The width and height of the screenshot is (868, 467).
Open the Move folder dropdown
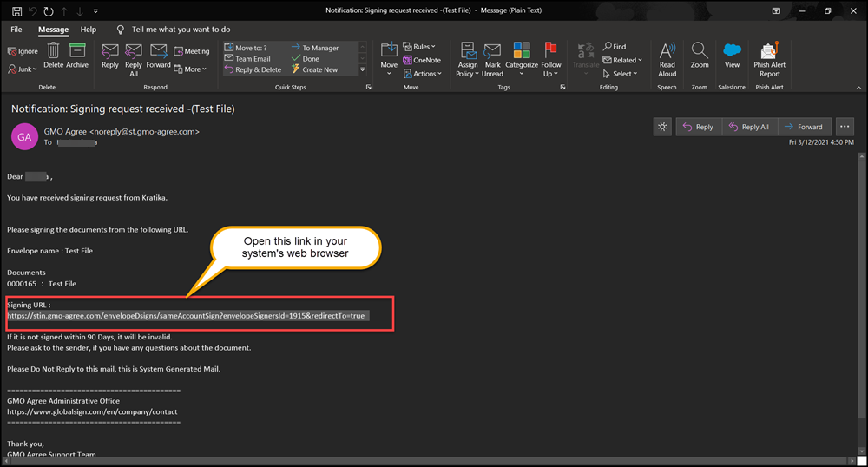[x=389, y=59]
